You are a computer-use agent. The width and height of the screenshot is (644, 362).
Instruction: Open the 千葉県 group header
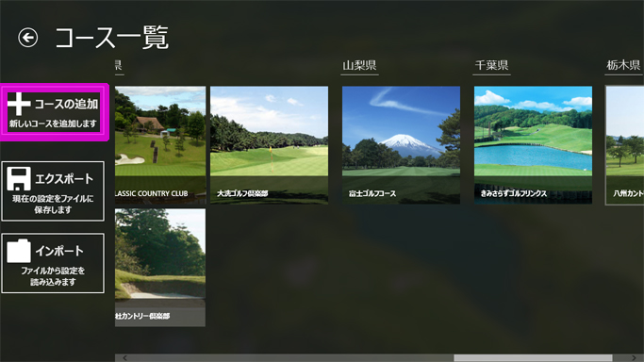click(x=491, y=65)
